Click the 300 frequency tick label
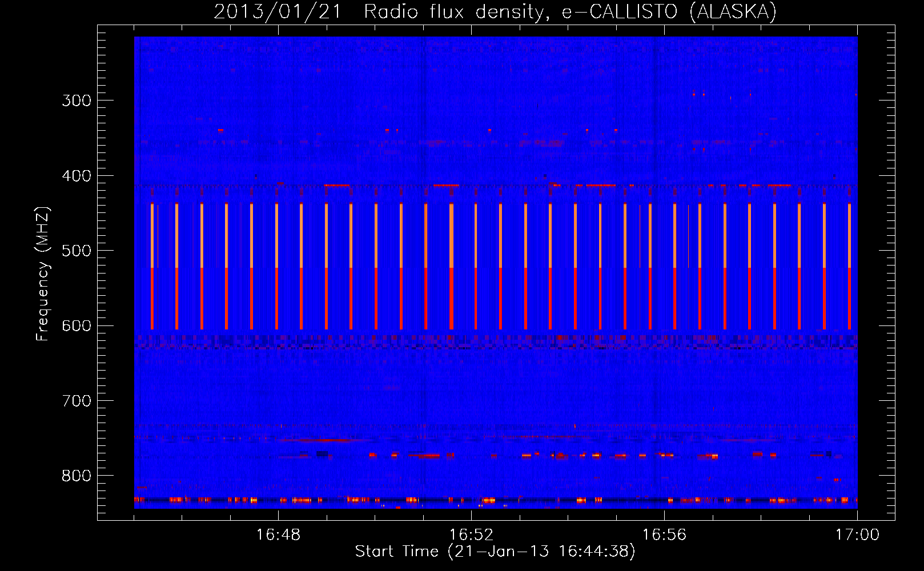The image size is (924, 571). [x=77, y=100]
